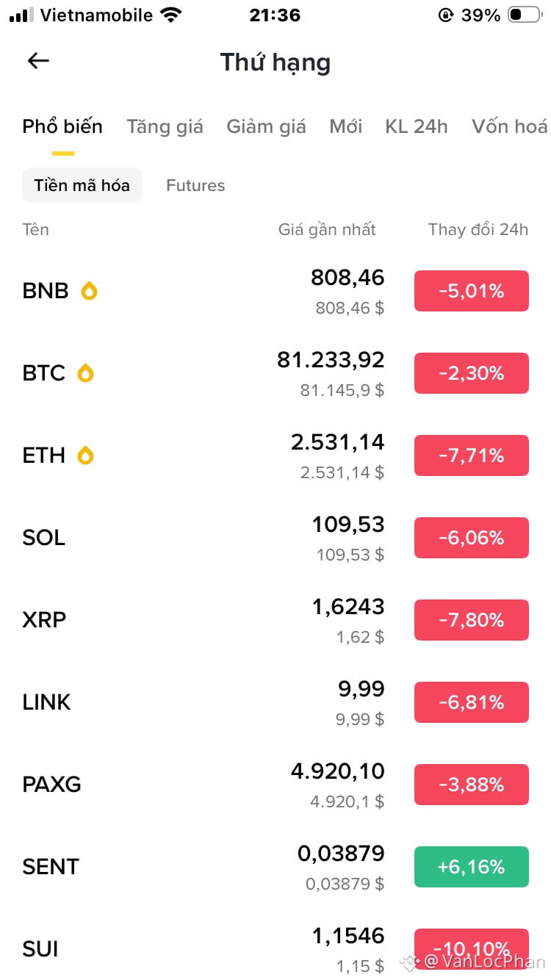The image size is (551, 980).
Task: Tap the BNB -5,01% change badge
Action: coord(471,291)
